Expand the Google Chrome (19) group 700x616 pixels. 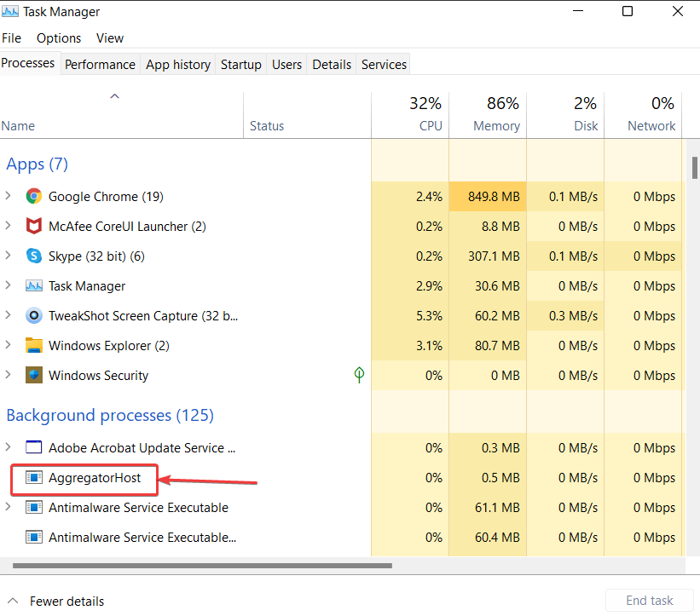8,195
